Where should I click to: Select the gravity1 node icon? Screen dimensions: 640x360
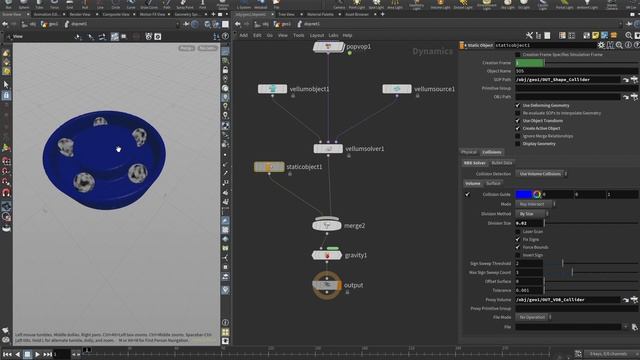pos(327,256)
